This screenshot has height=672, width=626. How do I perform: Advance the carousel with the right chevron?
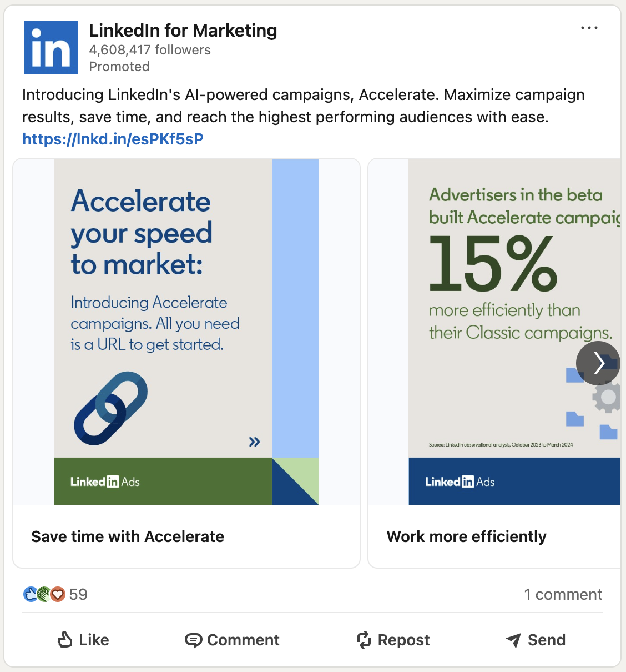pos(598,363)
